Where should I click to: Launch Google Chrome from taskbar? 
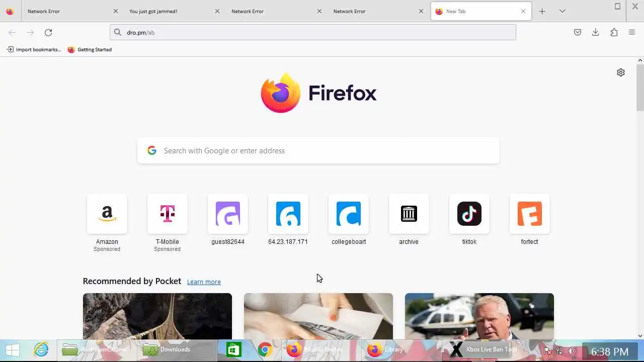[x=265, y=350]
